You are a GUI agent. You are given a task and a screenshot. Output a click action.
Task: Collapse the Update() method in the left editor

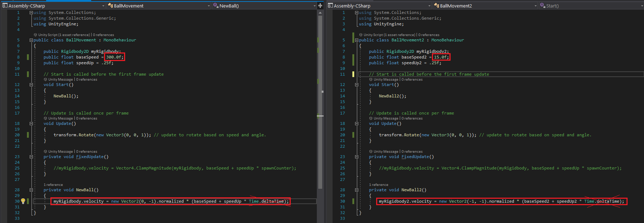point(31,123)
